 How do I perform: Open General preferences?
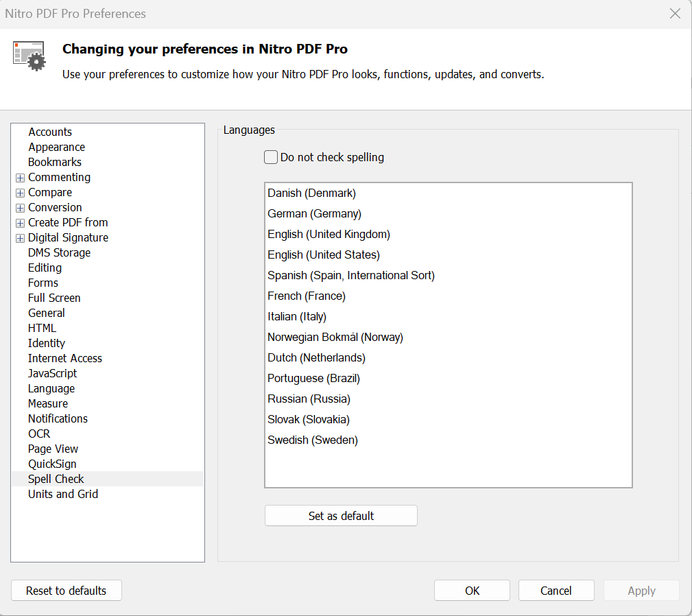click(x=47, y=313)
